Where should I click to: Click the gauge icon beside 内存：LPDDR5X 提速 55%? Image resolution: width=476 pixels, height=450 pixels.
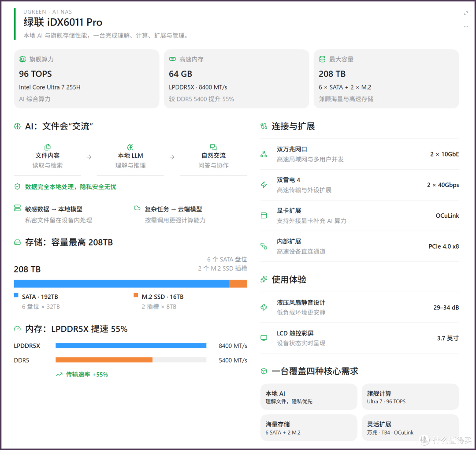(x=17, y=328)
